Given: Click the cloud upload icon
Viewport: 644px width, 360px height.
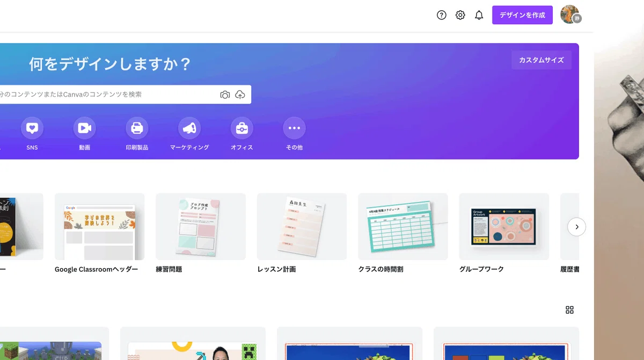Looking at the screenshot, I should [x=240, y=95].
